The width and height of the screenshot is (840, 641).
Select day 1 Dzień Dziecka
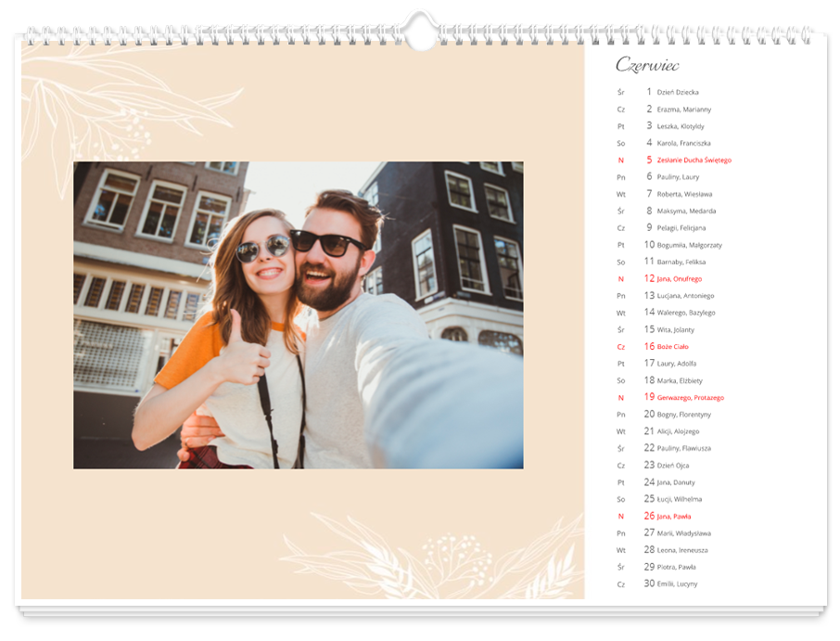677,93
